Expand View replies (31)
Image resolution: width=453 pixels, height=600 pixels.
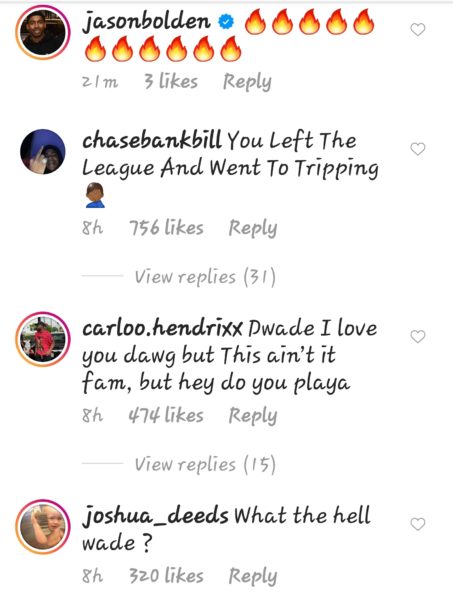click(x=205, y=276)
